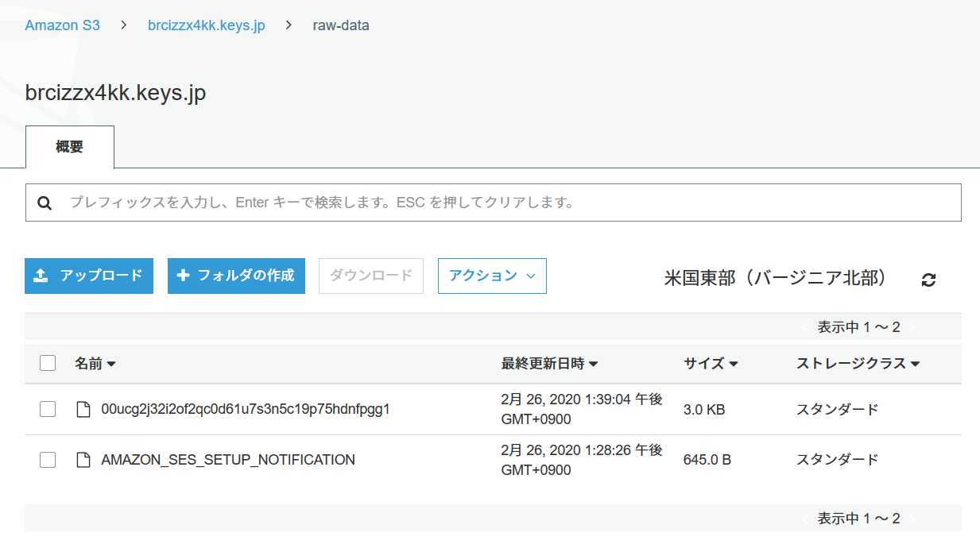
Task: Click the brcizzx4kk.keys.jp bucket title heading
Action: tap(116, 93)
